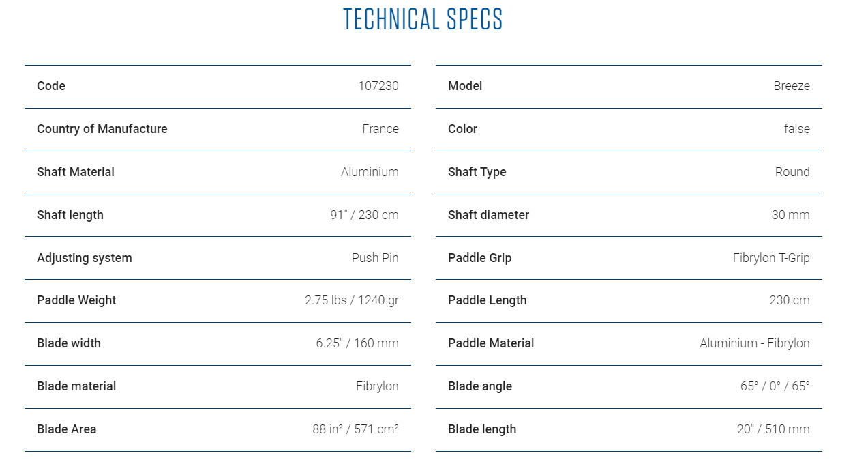Click the Shaft length 91" / 230 cm value

click(364, 215)
